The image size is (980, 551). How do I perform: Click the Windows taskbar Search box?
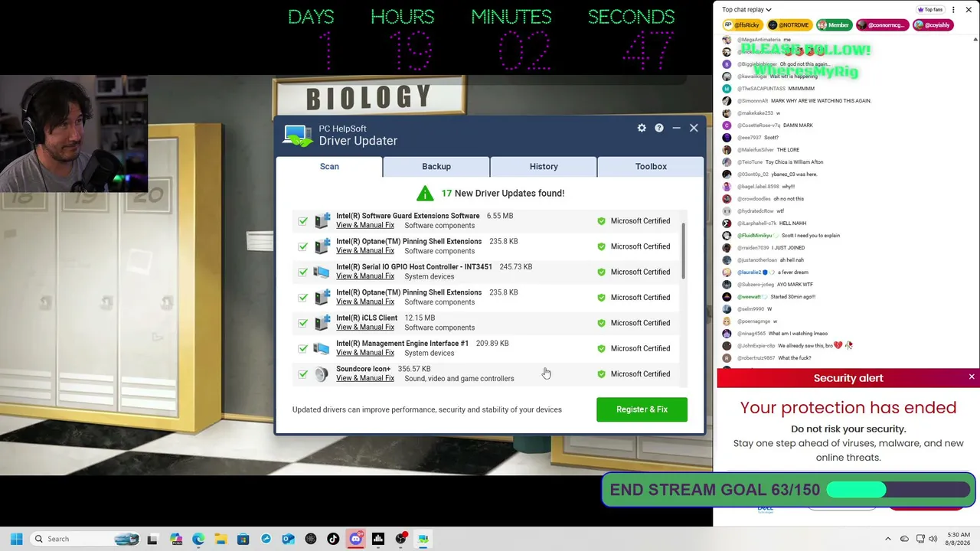pyautogui.click(x=85, y=539)
